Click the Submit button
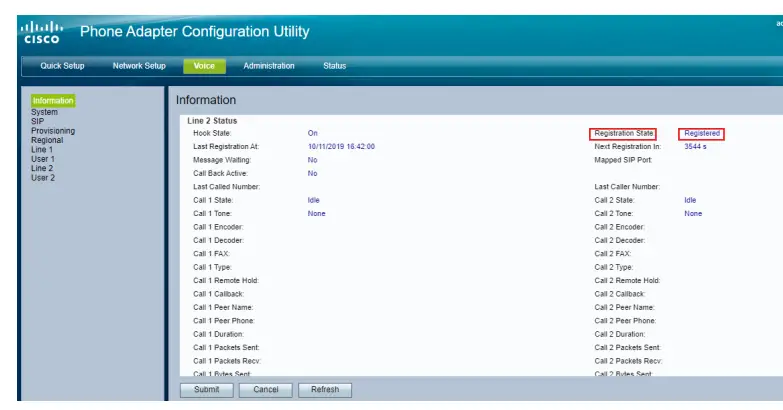 pos(207,390)
